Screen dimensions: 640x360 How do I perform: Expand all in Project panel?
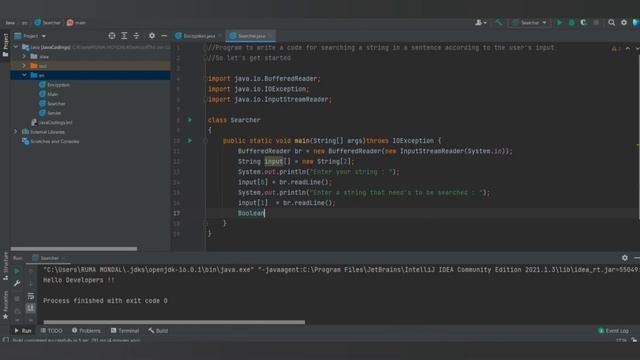(124, 36)
